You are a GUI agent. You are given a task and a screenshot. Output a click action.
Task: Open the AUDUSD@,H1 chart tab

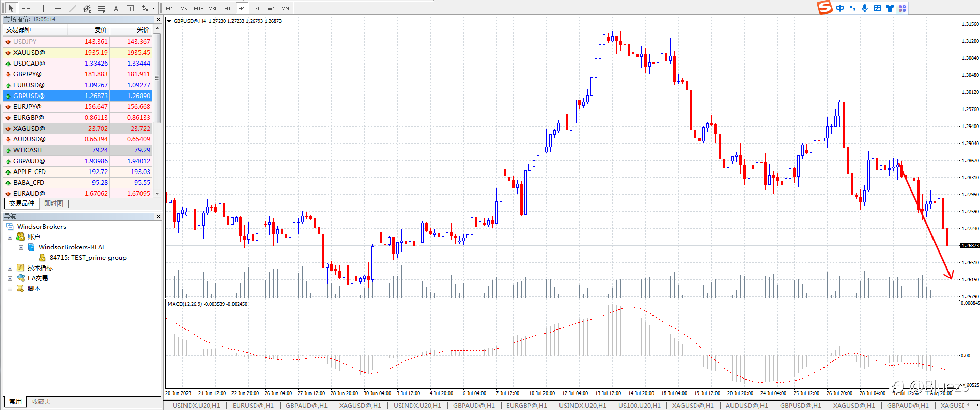(747, 405)
